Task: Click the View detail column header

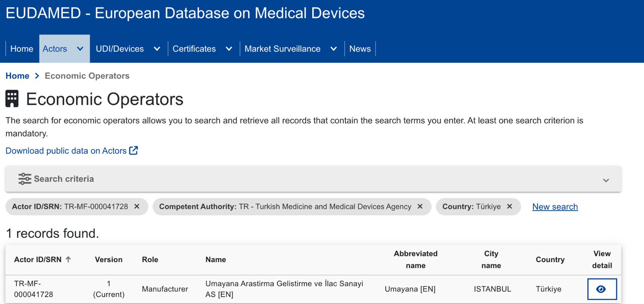Action: pos(602,260)
